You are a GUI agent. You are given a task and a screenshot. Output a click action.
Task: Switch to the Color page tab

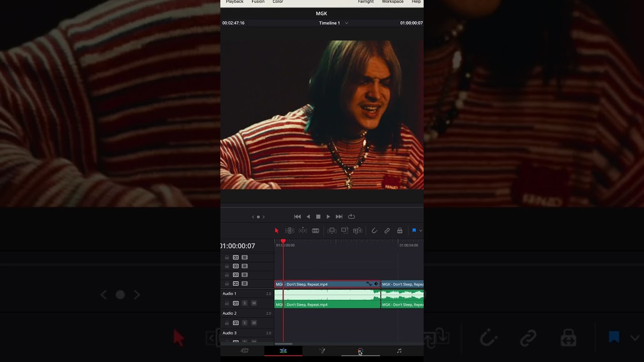pos(360,351)
